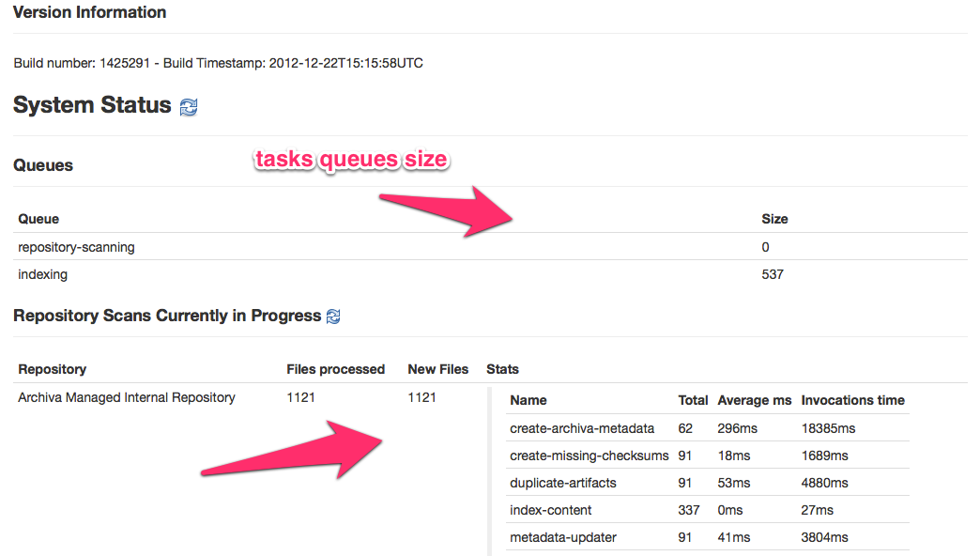The image size is (980, 556).
Task: Click the indexing queue size 537
Action: tap(773, 275)
